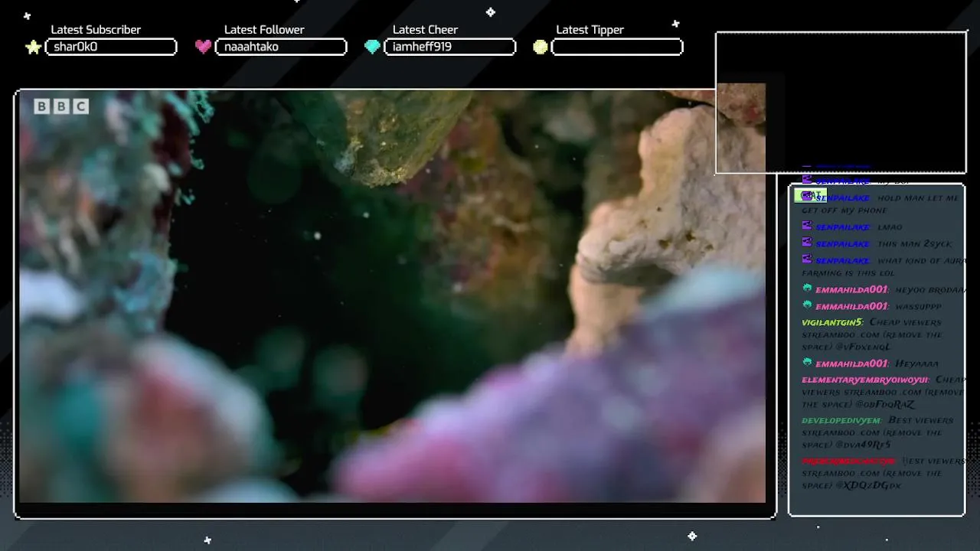The height and width of the screenshot is (551, 980).
Task: Click emmahilda001 badge beside 'Heyaaaa' message
Action: pyautogui.click(x=807, y=362)
